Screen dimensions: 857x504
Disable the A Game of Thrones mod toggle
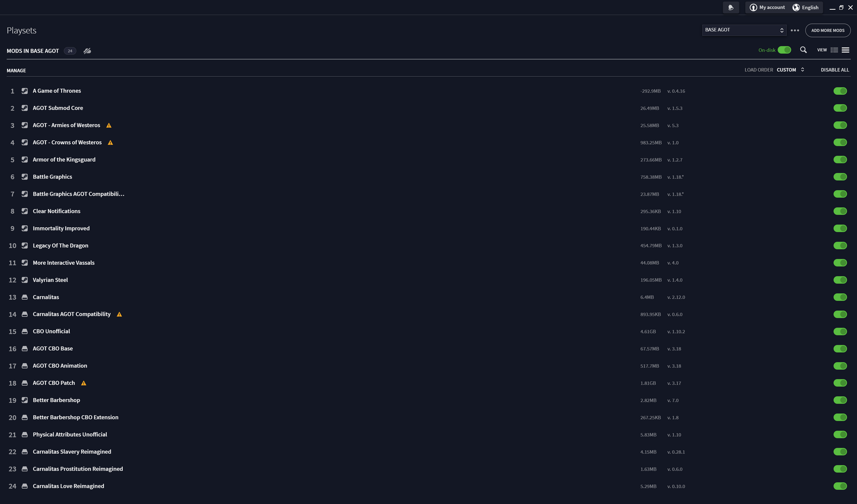click(840, 91)
